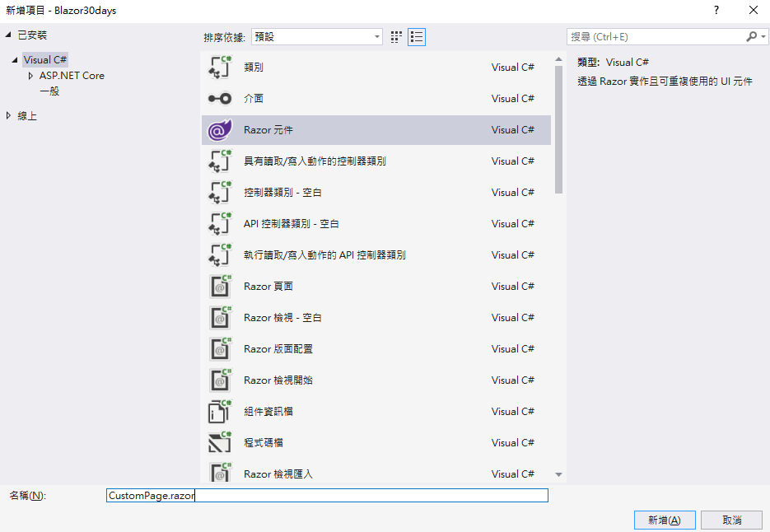Click the Razor 檢視開始 icon
The image size is (770, 532).
221,380
